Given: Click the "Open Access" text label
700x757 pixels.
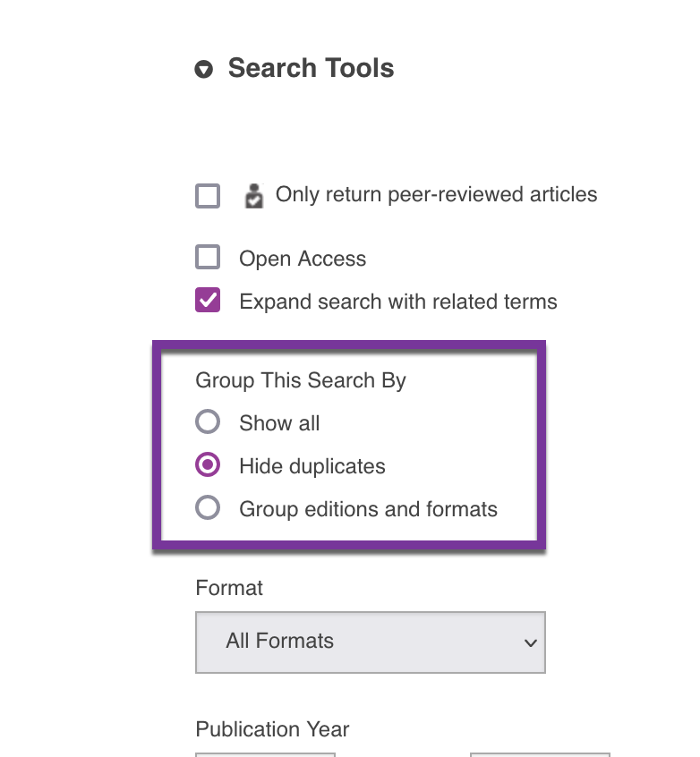Looking at the screenshot, I should 302,258.
